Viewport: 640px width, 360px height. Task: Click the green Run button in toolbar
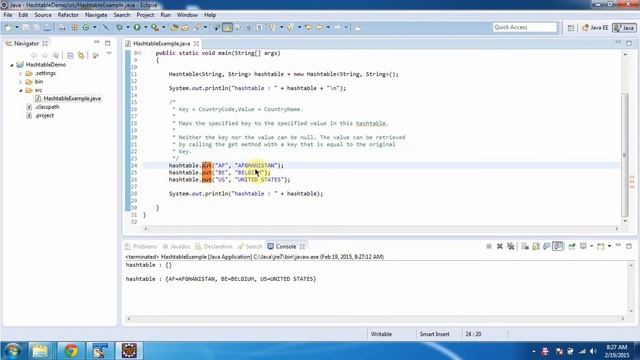[137, 27]
